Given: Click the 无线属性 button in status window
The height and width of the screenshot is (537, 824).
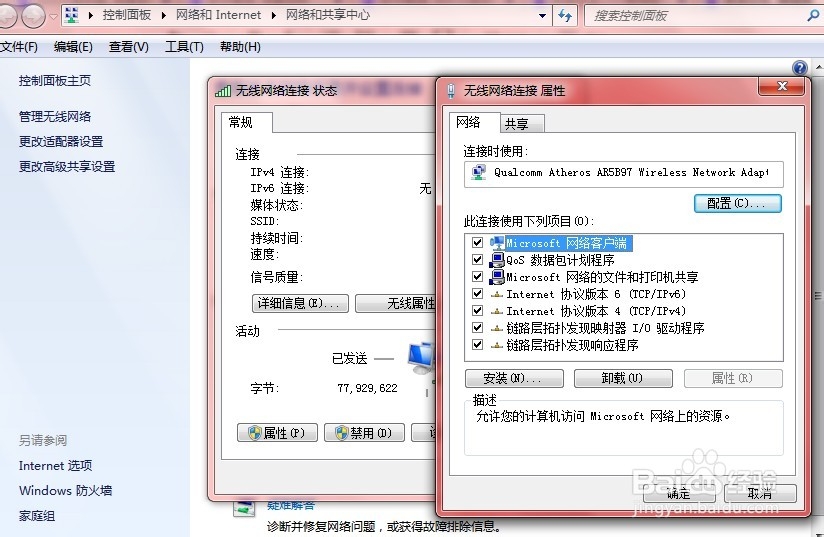Looking at the screenshot, I should [396, 303].
